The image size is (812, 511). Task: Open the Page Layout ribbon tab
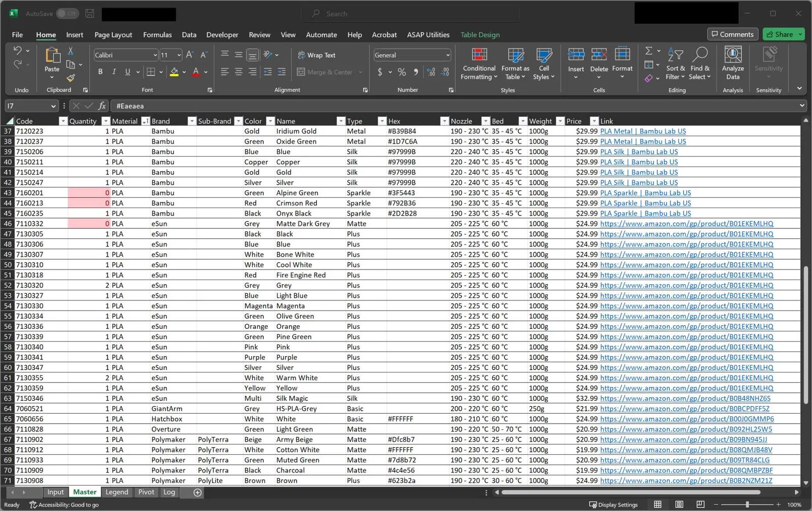[x=113, y=35]
